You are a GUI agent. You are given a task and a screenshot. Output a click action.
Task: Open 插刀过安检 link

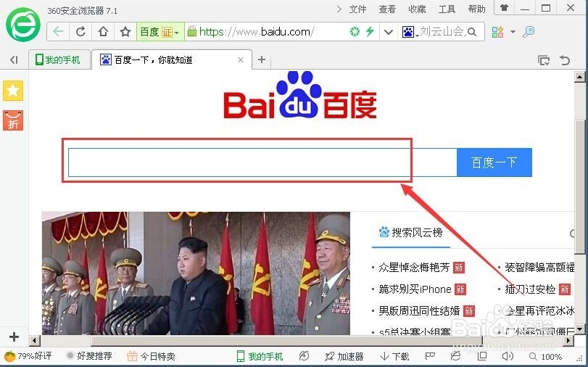click(x=530, y=289)
